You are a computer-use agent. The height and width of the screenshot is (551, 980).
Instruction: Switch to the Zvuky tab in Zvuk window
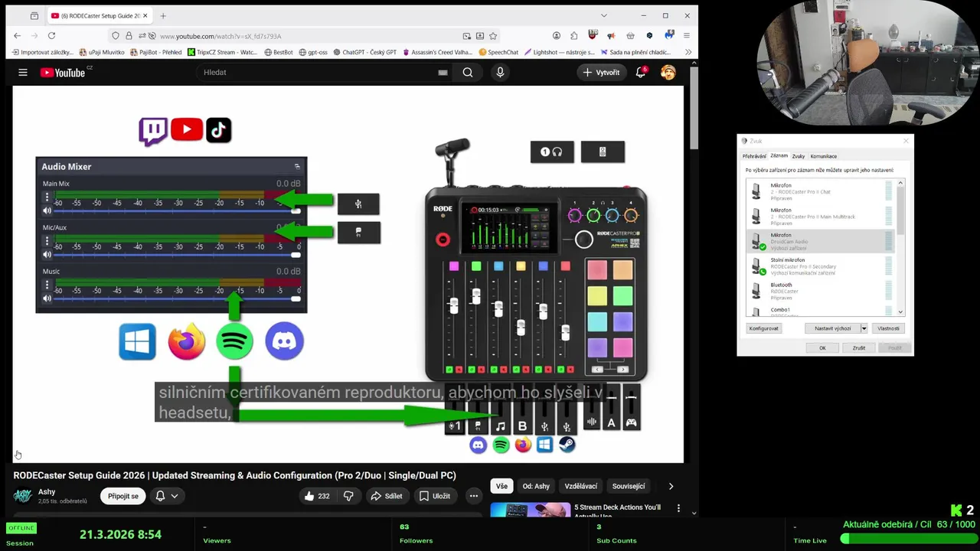point(799,156)
